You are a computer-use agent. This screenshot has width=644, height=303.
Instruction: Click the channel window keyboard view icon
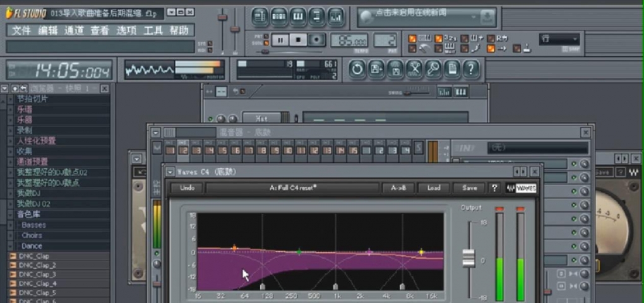pyautogui.click(x=462, y=92)
